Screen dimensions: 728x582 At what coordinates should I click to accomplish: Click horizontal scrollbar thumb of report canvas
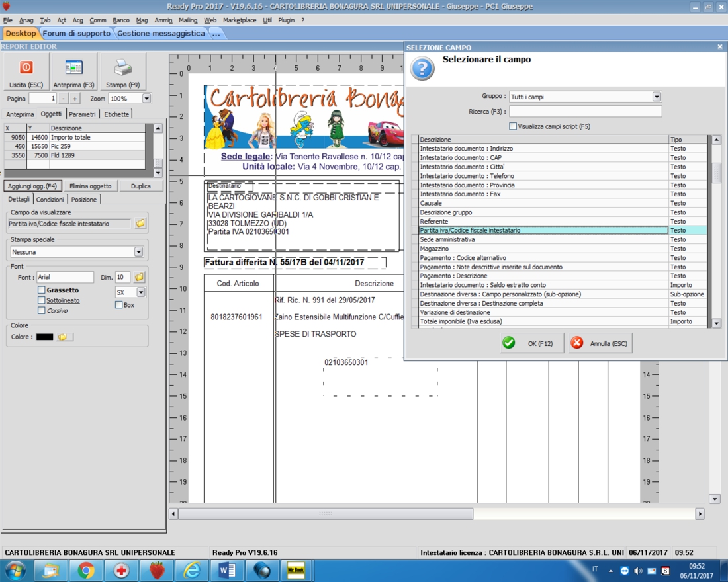click(326, 513)
